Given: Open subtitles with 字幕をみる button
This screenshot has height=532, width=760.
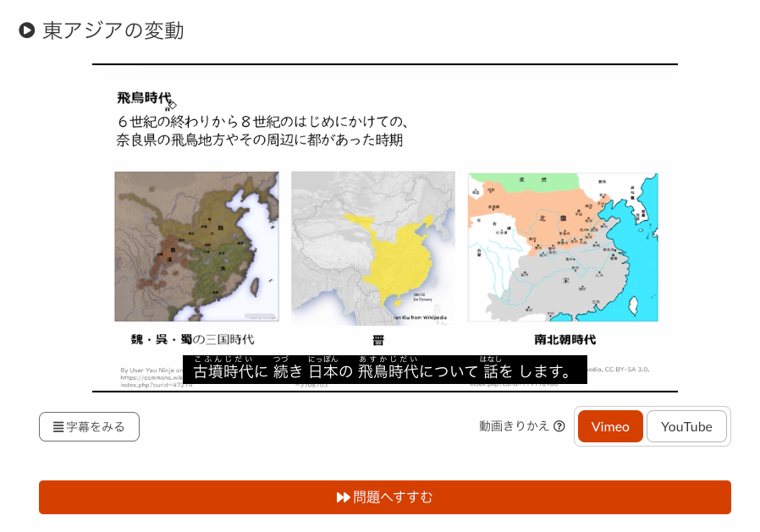Looking at the screenshot, I should [89, 427].
